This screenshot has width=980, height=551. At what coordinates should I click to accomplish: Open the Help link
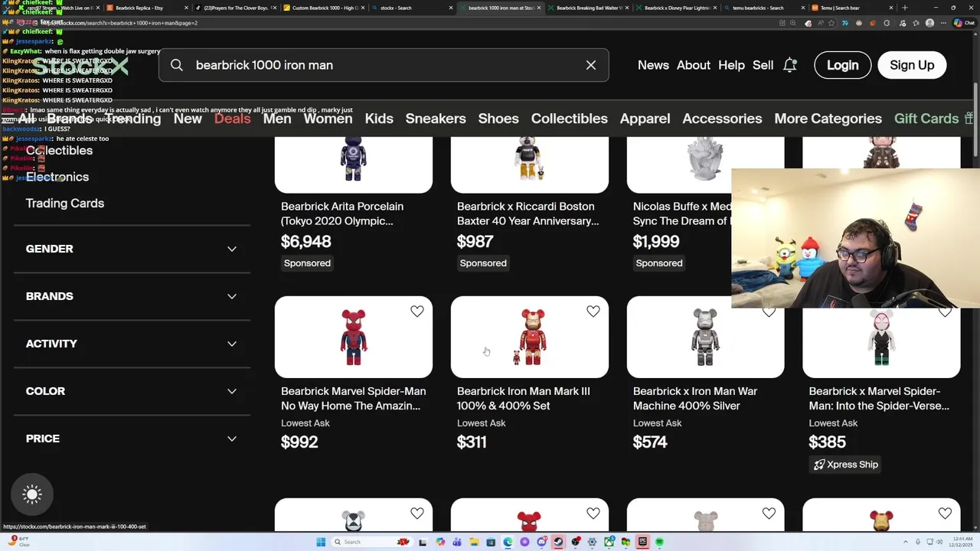pos(731,65)
